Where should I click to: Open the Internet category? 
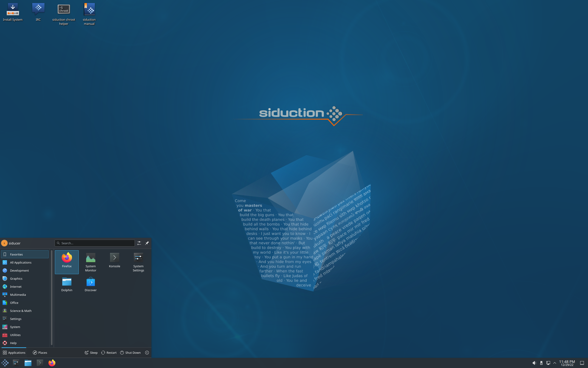(25, 287)
